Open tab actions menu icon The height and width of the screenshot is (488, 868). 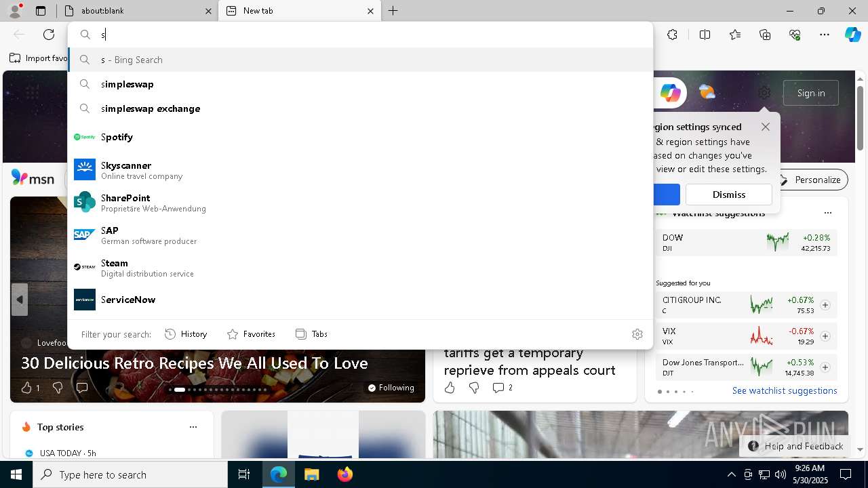[x=41, y=11]
